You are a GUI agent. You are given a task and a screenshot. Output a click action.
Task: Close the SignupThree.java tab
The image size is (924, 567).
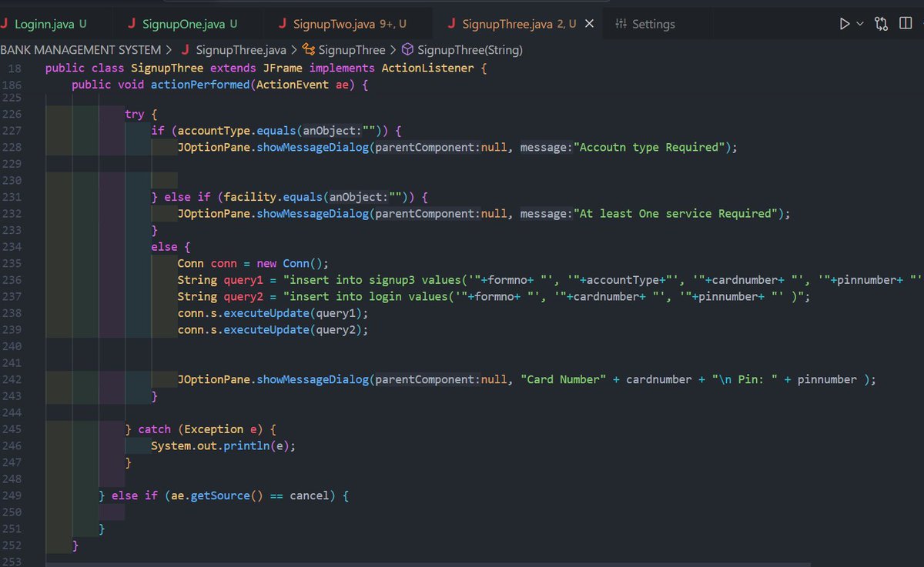click(x=590, y=24)
